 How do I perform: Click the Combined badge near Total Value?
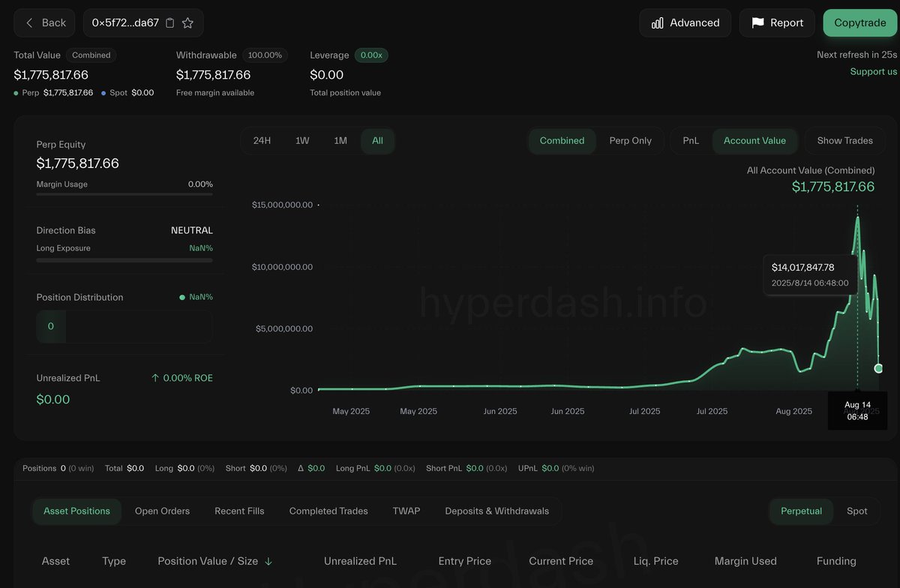pos(91,55)
